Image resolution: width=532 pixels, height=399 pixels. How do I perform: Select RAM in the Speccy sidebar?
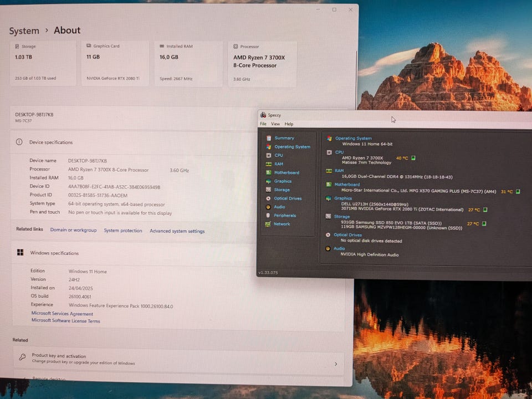(x=279, y=164)
